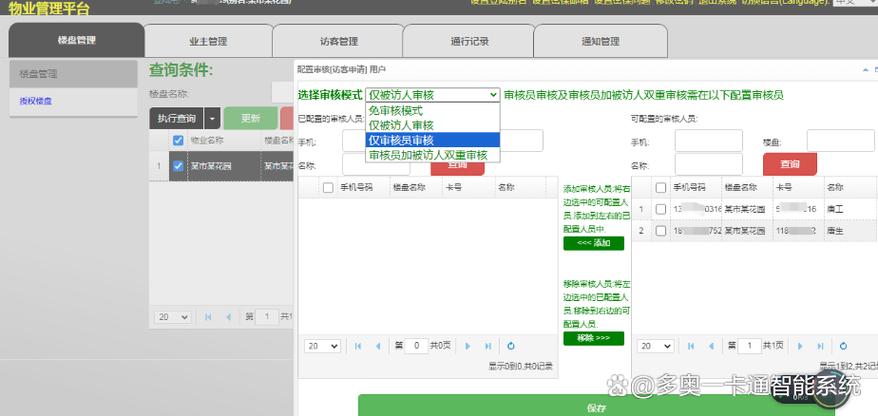This screenshot has height=416, width=878.
Task: Toggle select-all checkbox in available reviewers table
Action: click(x=661, y=188)
